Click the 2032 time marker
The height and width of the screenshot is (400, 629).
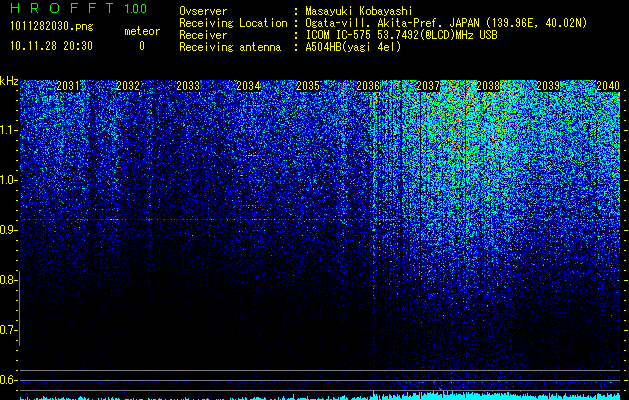(128, 86)
